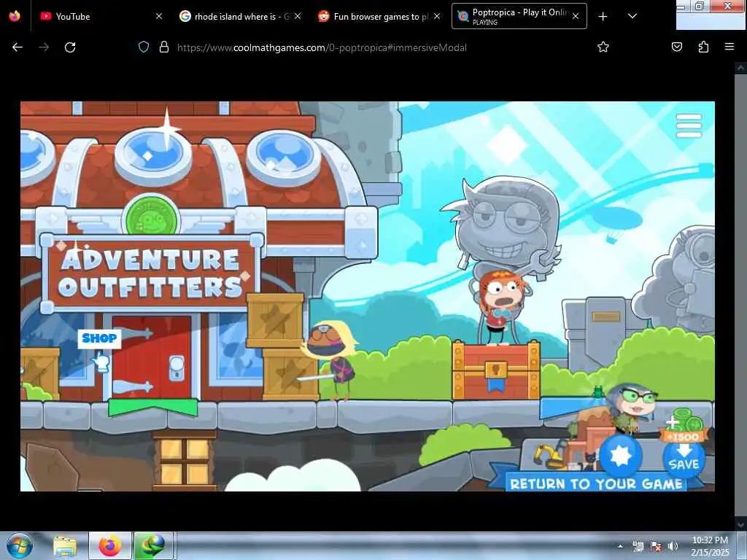Reload the current page
The image size is (747, 560).
pyautogui.click(x=70, y=47)
